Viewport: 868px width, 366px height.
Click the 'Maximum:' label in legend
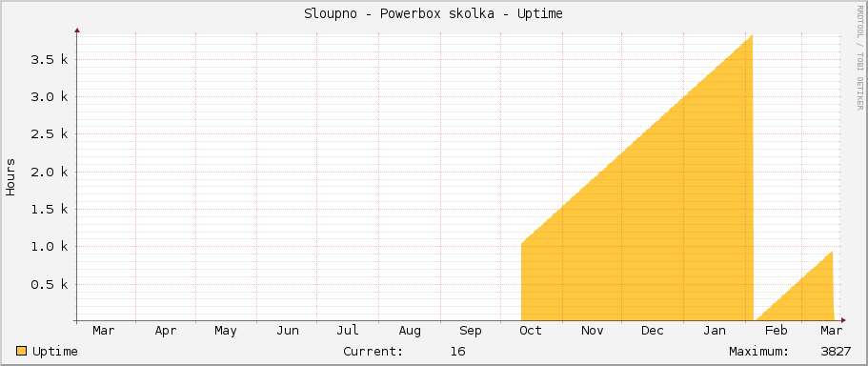tap(759, 352)
